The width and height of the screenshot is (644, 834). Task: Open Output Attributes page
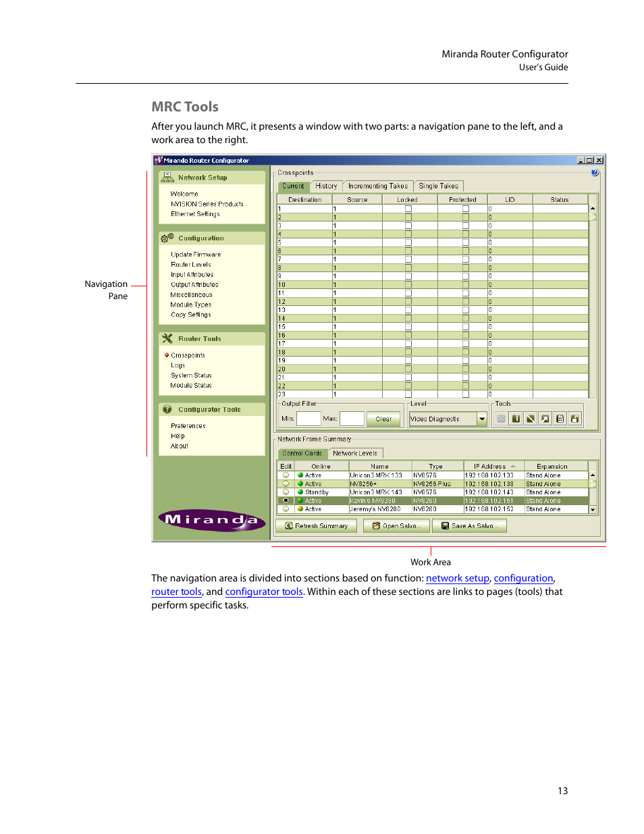click(194, 285)
